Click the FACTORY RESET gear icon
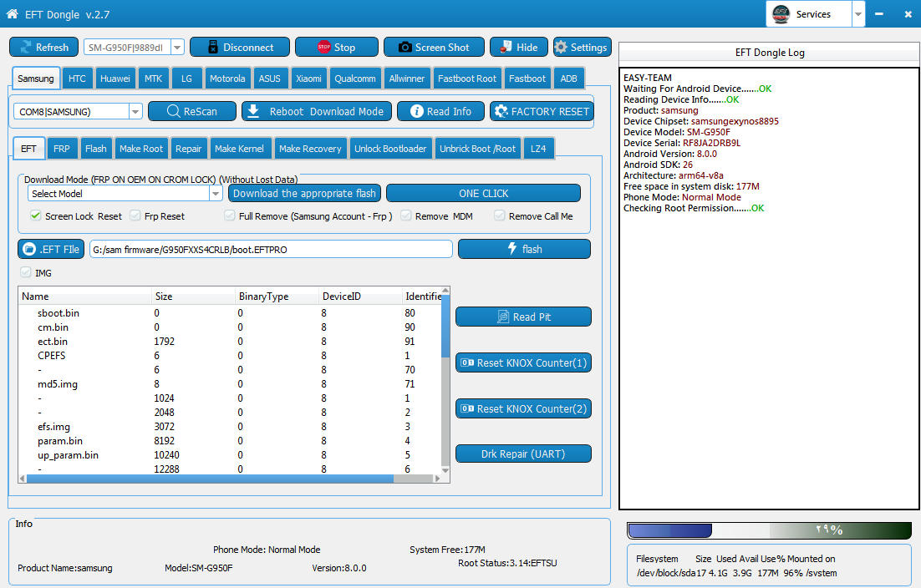921x588 pixels. (x=501, y=111)
